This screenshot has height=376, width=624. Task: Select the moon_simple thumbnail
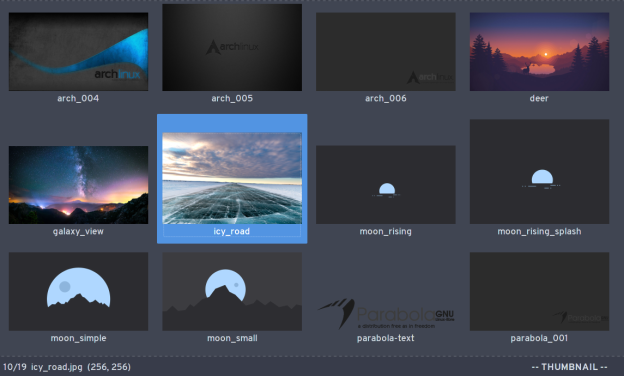[78, 291]
